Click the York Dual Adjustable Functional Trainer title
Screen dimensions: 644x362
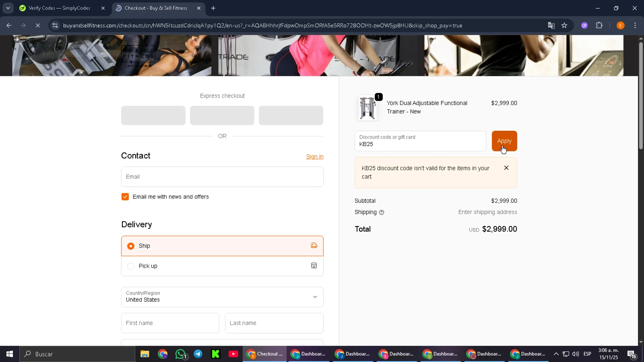click(x=427, y=107)
